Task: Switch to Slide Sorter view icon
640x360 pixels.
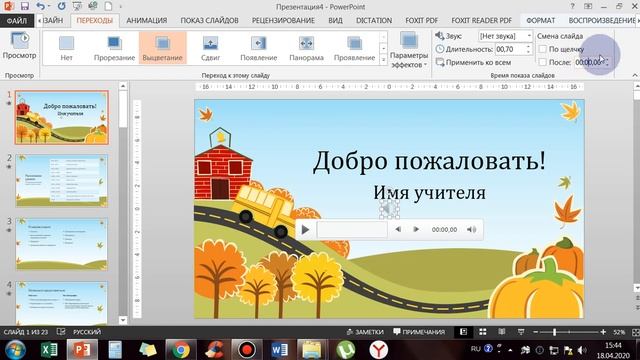Action: click(x=482, y=332)
